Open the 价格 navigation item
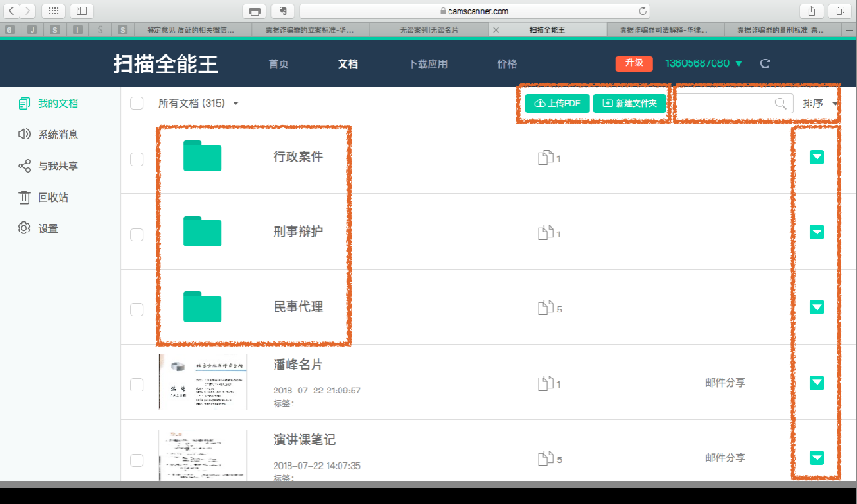This screenshot has width=857, height=504. point(507,64)
